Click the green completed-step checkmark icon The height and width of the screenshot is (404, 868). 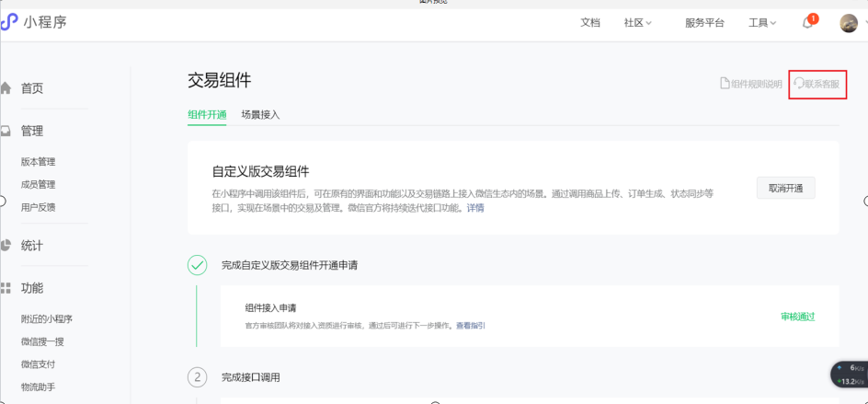197,265
